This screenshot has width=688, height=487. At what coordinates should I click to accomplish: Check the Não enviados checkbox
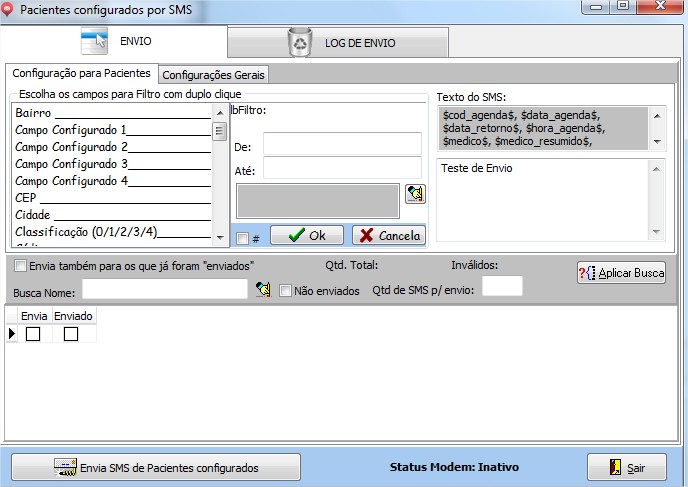tap(286, 290)
